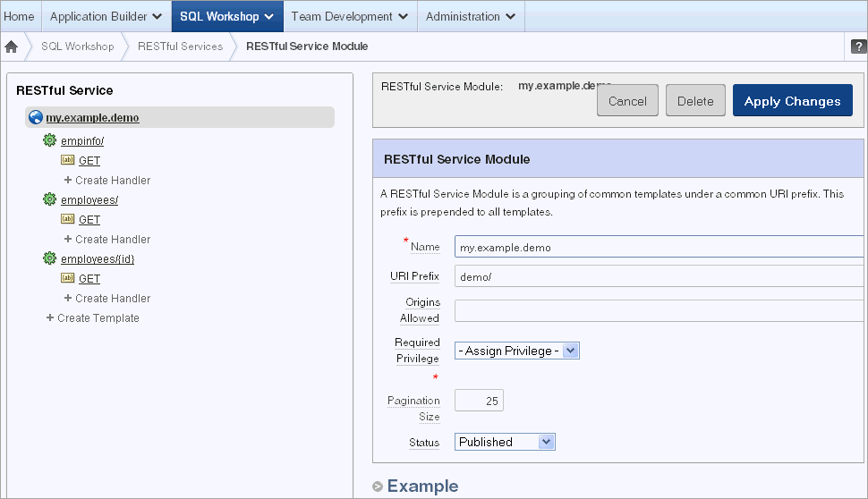This screenshot has width=868, height=499.
Task: Click the handler icon under empinfo/
Action: tap(67, 160)
